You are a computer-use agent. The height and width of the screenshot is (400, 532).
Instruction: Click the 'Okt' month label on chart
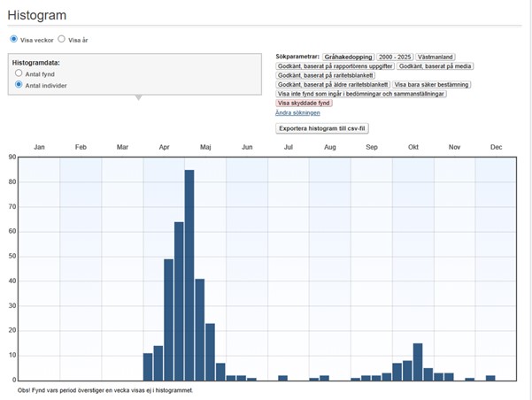(x=413, y=147)
